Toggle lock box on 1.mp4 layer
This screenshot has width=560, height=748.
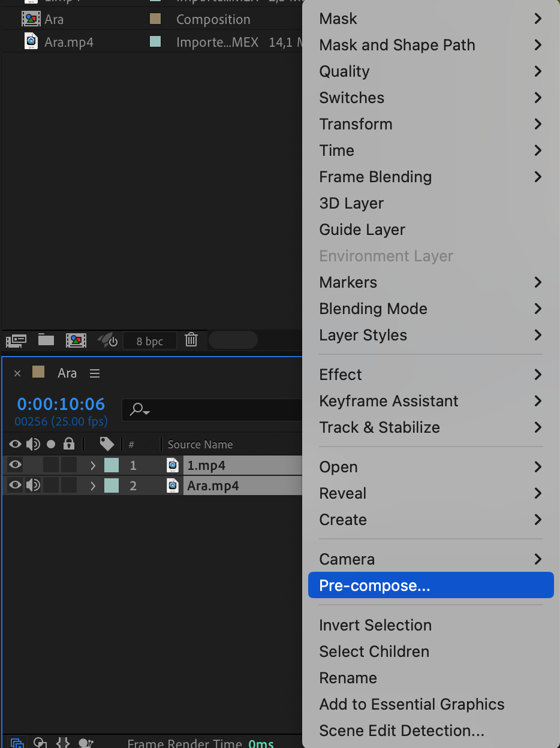pos(69,465)
